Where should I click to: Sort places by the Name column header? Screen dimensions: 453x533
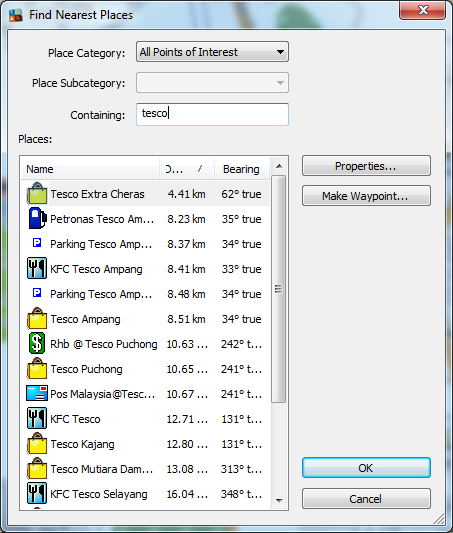(90, 169)
